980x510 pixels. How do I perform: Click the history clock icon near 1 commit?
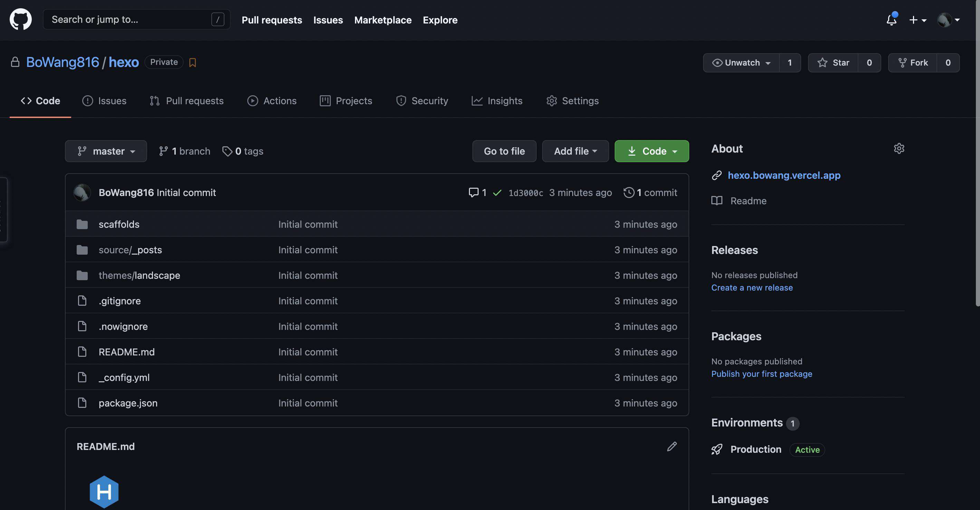629,192
